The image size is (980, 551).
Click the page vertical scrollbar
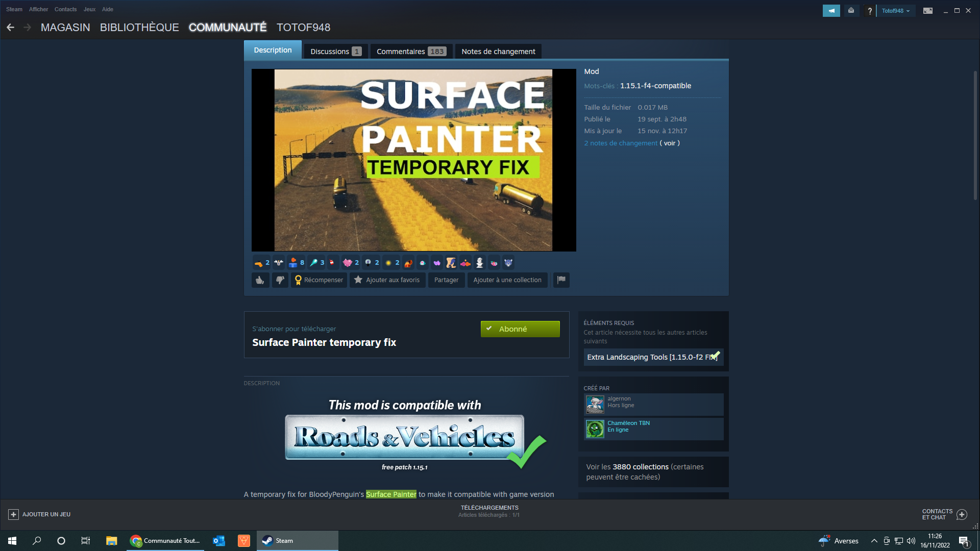tap(975, 135)
